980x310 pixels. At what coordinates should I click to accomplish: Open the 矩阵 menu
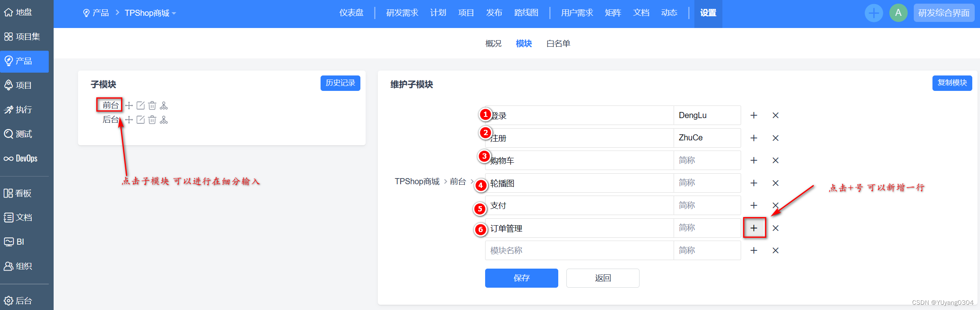point(613,13)
